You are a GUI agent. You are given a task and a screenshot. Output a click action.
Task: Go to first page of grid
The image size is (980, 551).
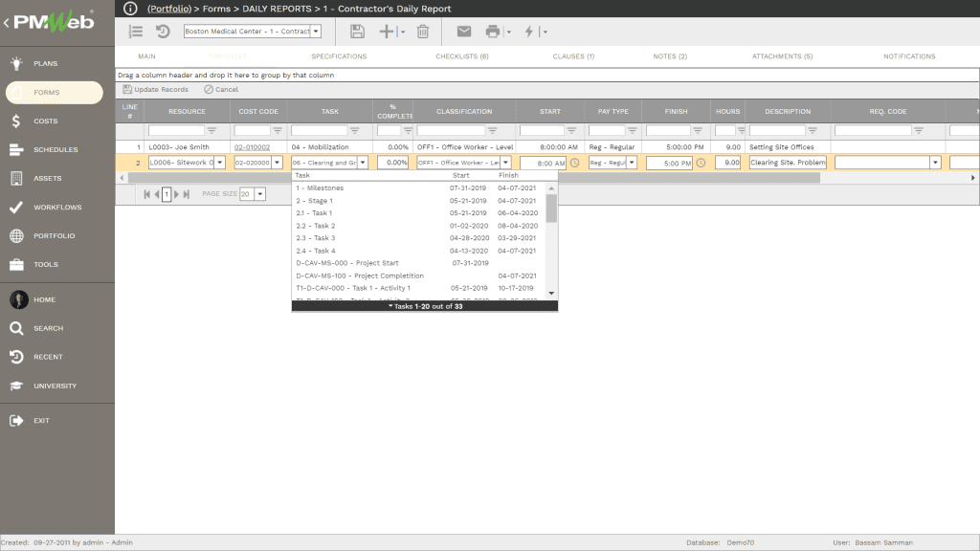[x=146, y=194]
